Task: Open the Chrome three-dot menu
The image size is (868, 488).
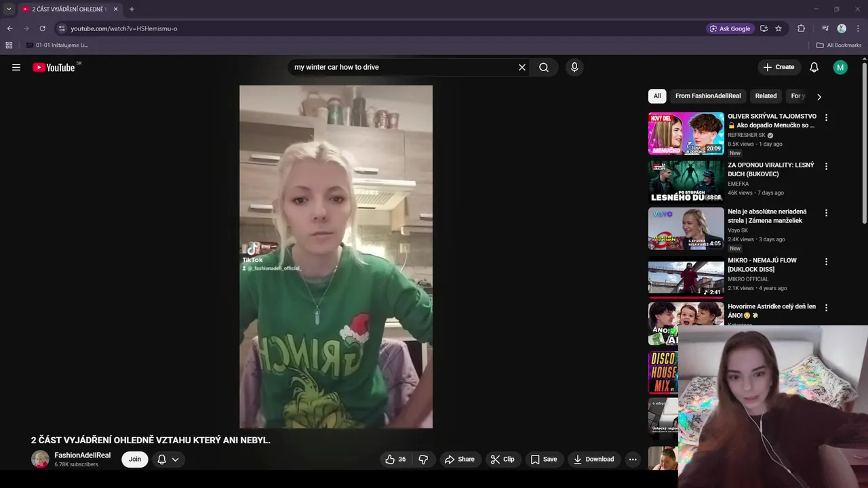Action: pos(858,28)
